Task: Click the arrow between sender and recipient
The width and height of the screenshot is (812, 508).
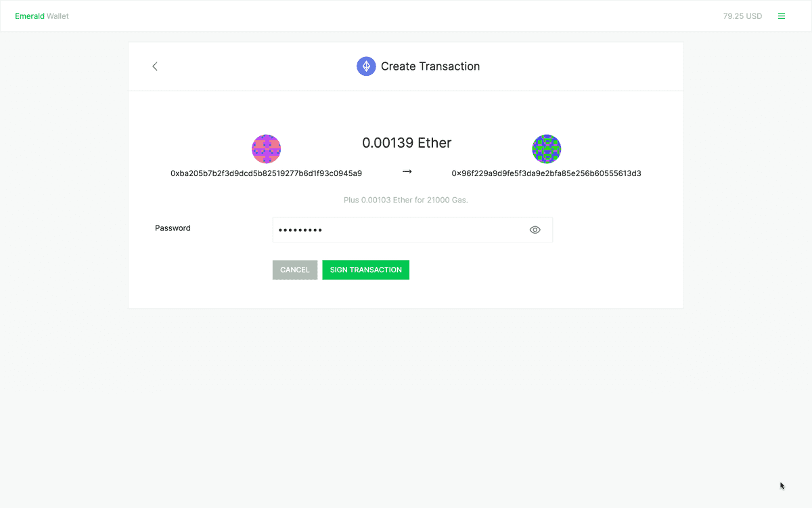Action: tap(406, 171)
